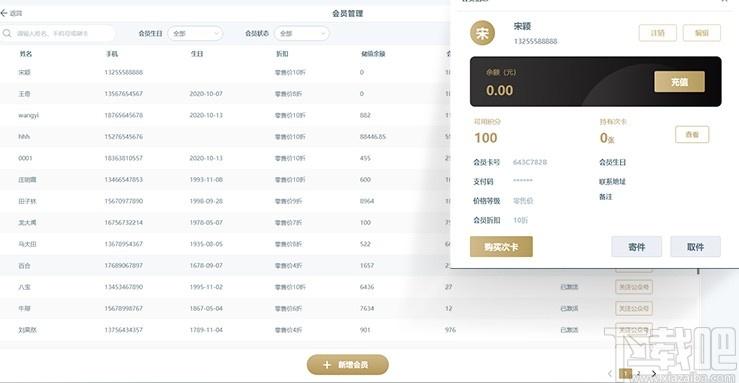This screenshot has height=383, width=739.
Task: Go to pagination page 2
Action: coord(639,374)
